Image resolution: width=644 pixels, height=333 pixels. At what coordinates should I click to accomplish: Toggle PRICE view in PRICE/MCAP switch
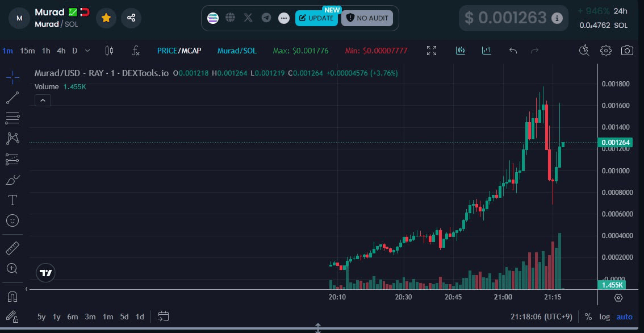tap(167, 51)
